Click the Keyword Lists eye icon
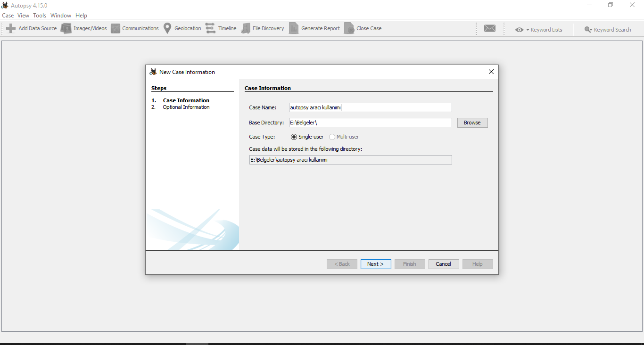 [519, 30]
